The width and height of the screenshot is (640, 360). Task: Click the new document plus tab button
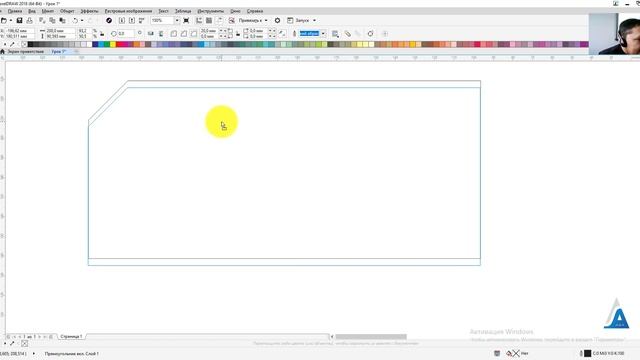[76, 51]
